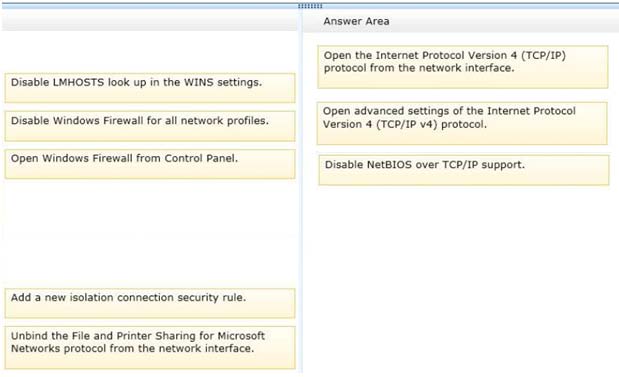The height and width of the screenshot is (377, 619).
Task: Click Open the Internet Protocol Version 4 step
Action: point(462,67)
